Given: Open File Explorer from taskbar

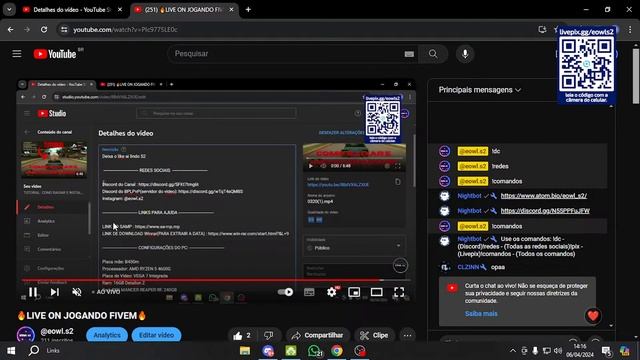Looking at the screenshot, I should click(245, 351).
